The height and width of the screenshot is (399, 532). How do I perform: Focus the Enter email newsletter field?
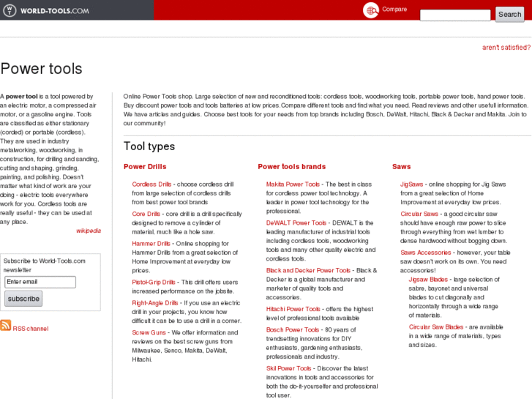[40, 282]
